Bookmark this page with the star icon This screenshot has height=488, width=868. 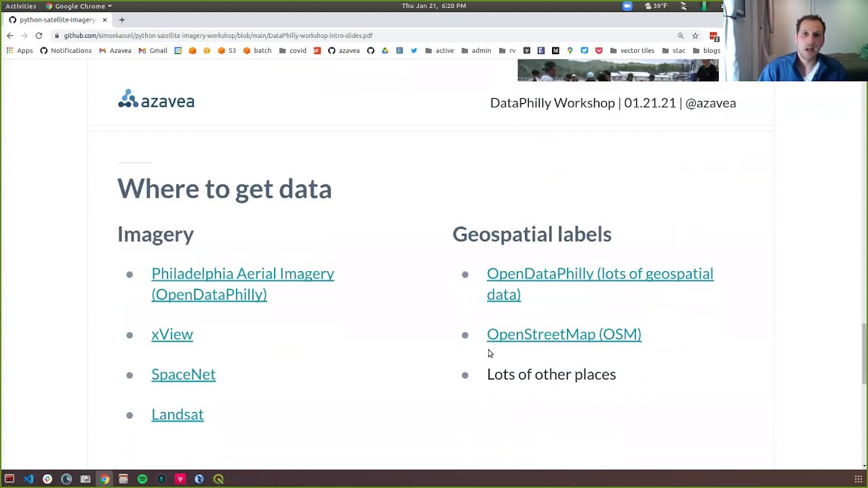[x=695, y=35]
